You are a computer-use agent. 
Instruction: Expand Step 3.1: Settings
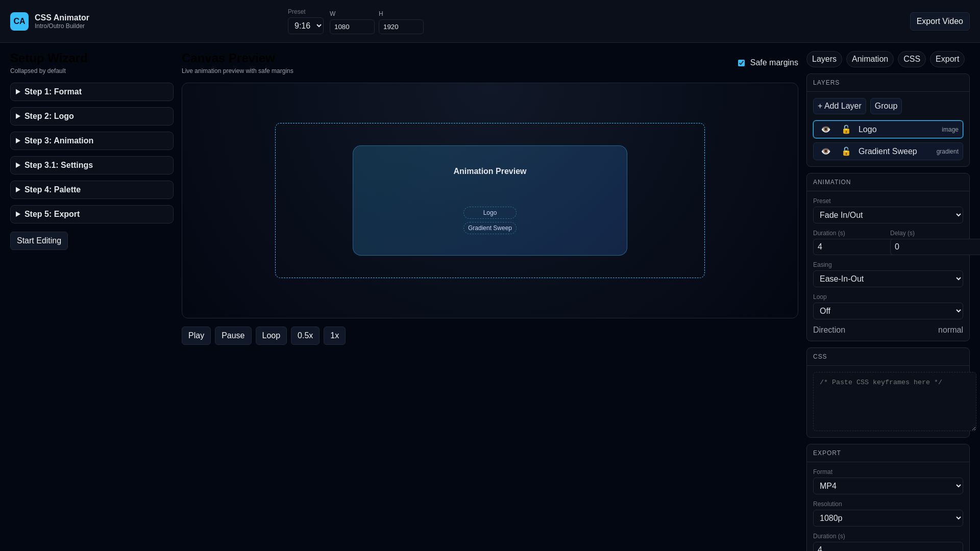coord(92,165)
